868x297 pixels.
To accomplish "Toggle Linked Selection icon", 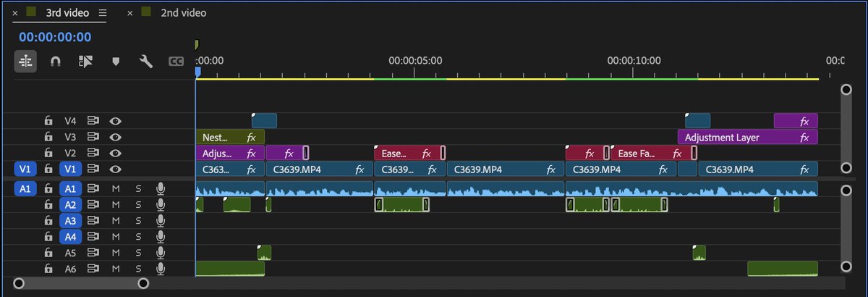I will pyautogui.click(x=85, y=62).
